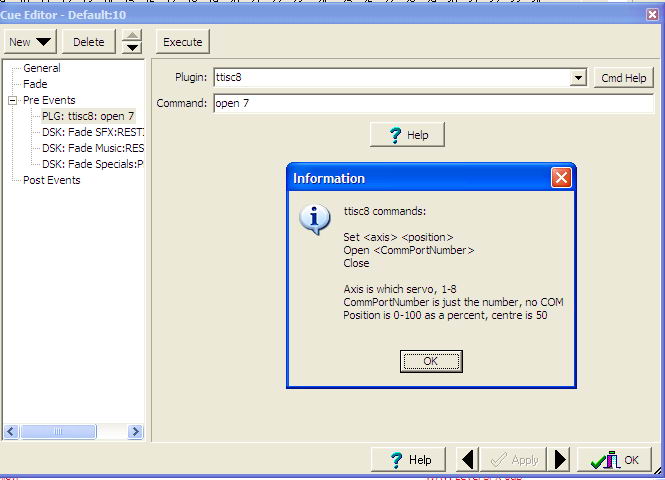
Task: Click the Execute button
Action: click(x=182, y=42)
